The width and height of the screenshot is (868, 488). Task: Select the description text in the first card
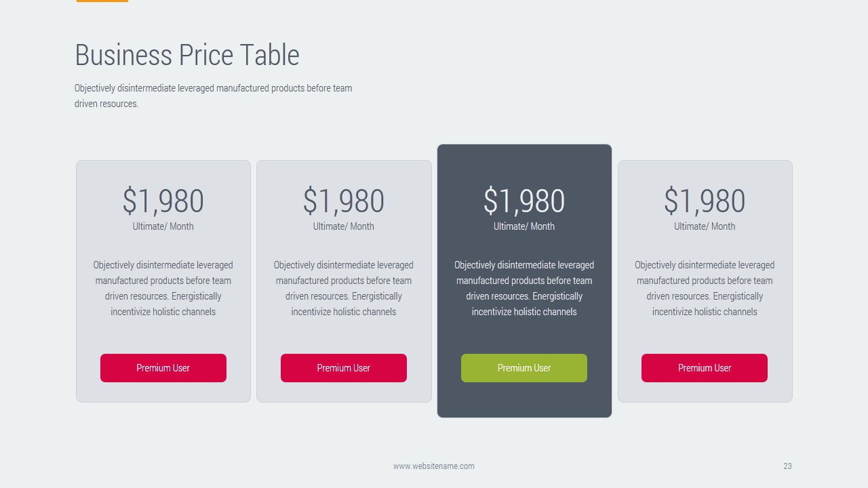[163, 288]
